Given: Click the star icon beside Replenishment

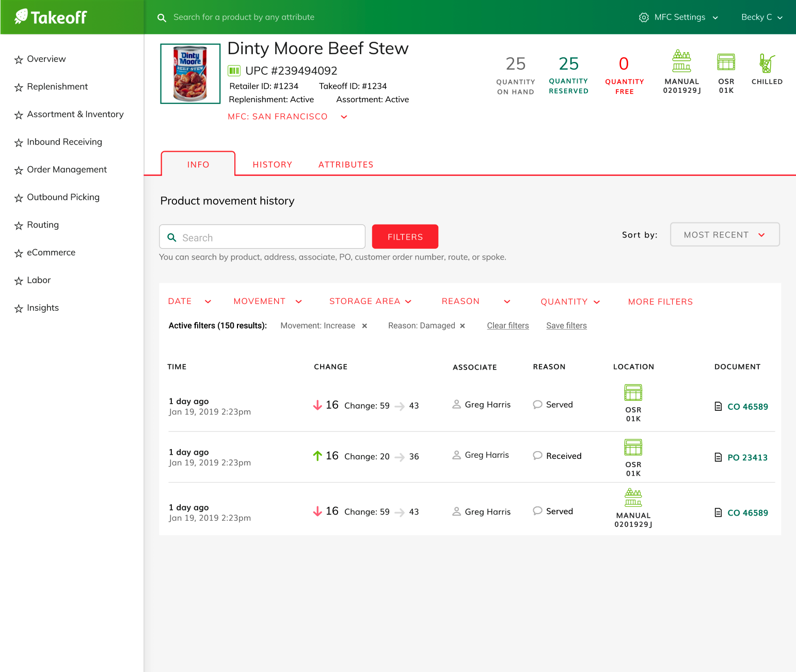Looking at the screenshot, I should coord(19,87).
